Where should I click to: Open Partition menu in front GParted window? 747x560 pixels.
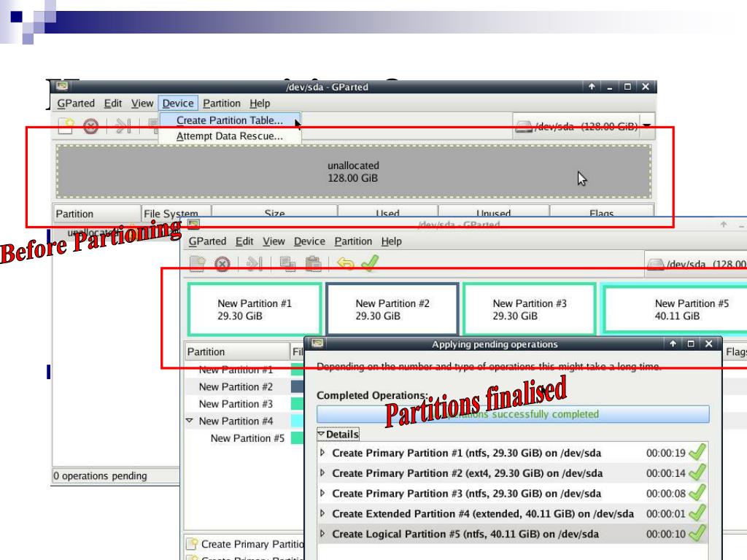point(353,241)
